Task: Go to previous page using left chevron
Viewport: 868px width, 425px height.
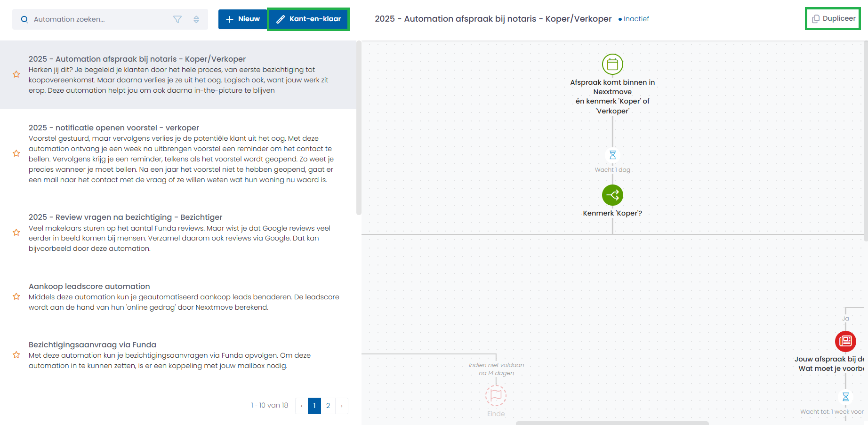Action: pyautogui.click(x=302, y=406)
